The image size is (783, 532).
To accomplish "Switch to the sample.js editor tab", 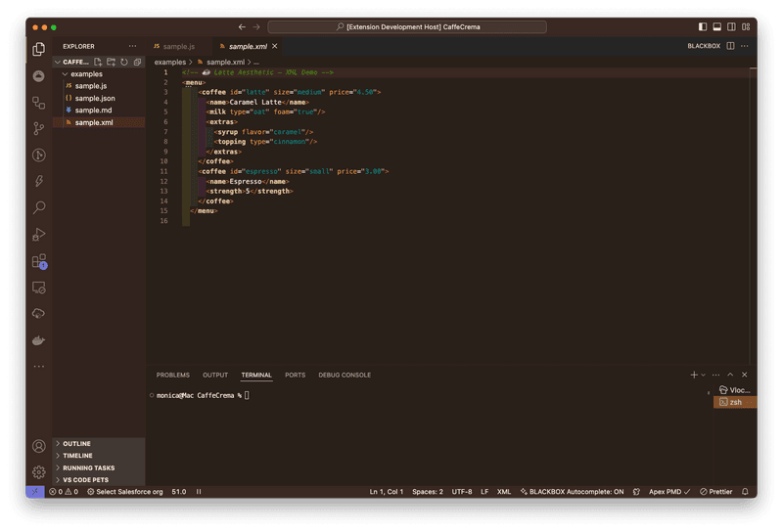I will tap(179, 46).
